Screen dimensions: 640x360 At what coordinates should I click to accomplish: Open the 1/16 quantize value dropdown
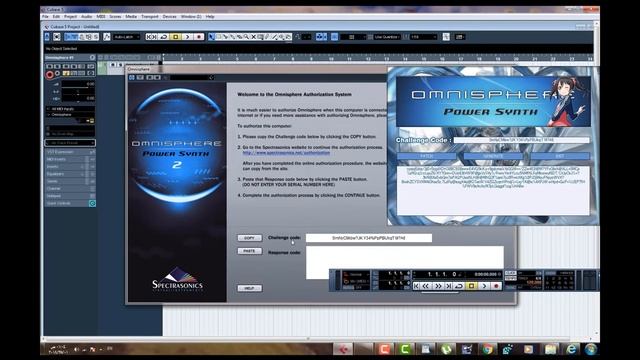tap(423, 37)
